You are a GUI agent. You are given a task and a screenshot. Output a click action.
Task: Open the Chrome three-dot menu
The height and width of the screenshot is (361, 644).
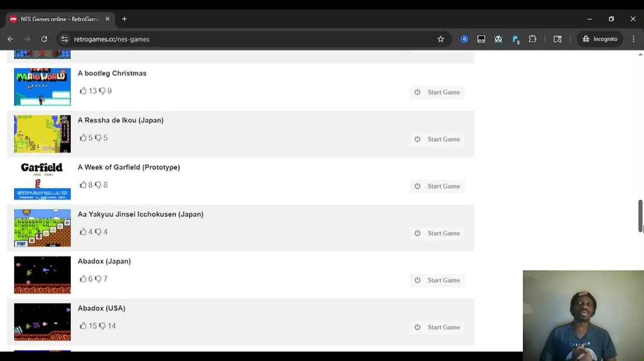pyautogui.click(x=634, y=39)
